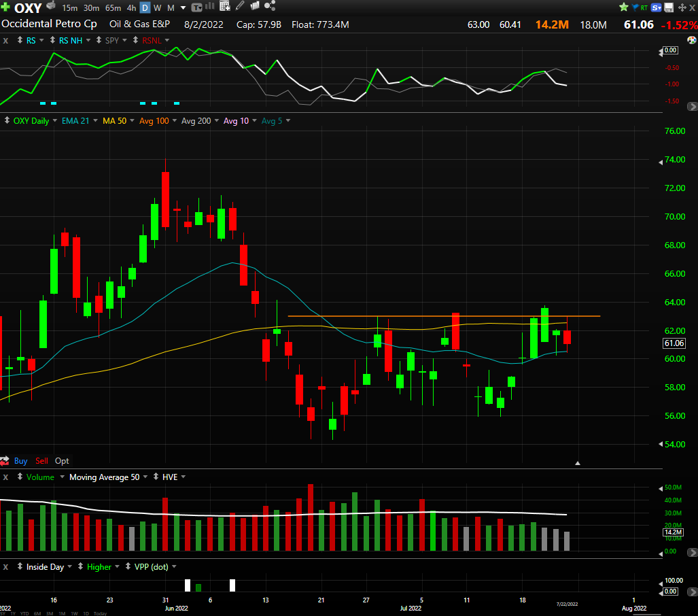Click the save floppy disk icon
This screenshot has height=616, width=698.
tap(669, 7)
